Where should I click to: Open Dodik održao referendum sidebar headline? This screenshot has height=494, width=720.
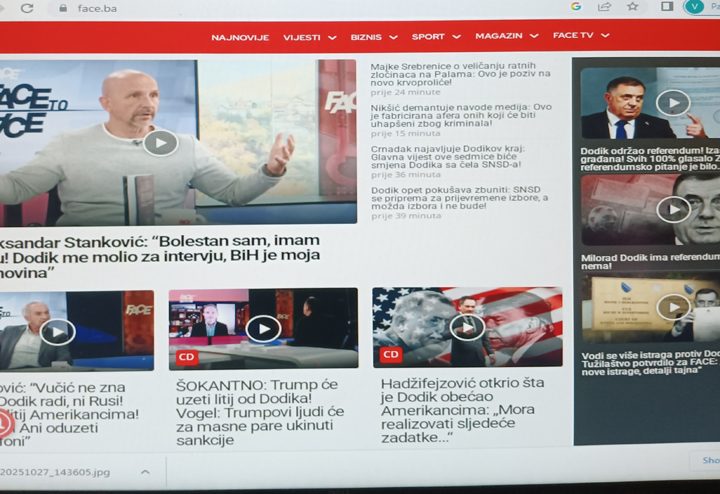[649, 159]
